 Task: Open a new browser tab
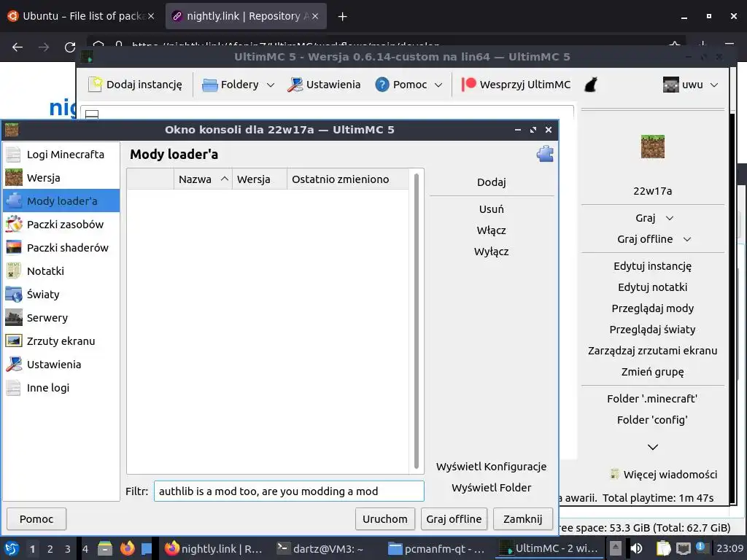(342, 16)
